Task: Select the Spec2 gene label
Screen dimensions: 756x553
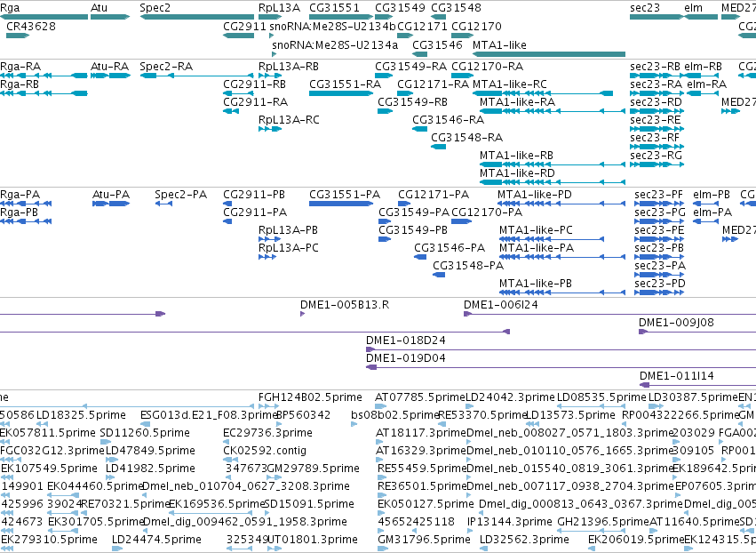Action: [x=155, y=8]
